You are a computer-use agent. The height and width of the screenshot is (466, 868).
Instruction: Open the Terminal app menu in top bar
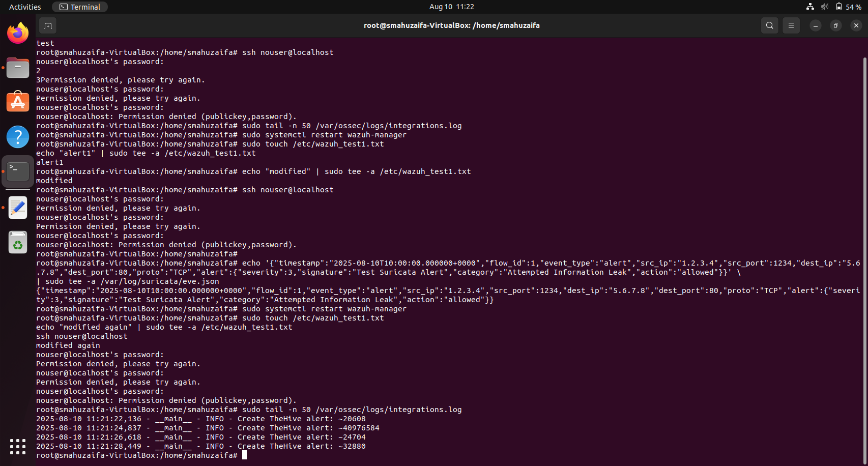(80, 7)
